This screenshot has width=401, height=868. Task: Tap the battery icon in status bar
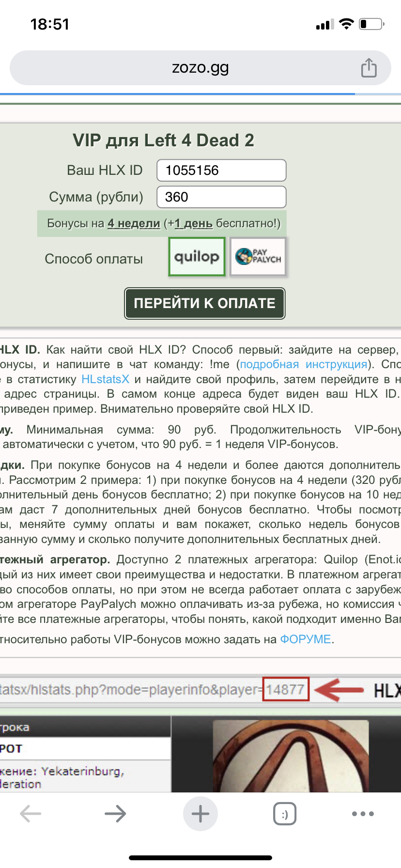coord(371,24)
